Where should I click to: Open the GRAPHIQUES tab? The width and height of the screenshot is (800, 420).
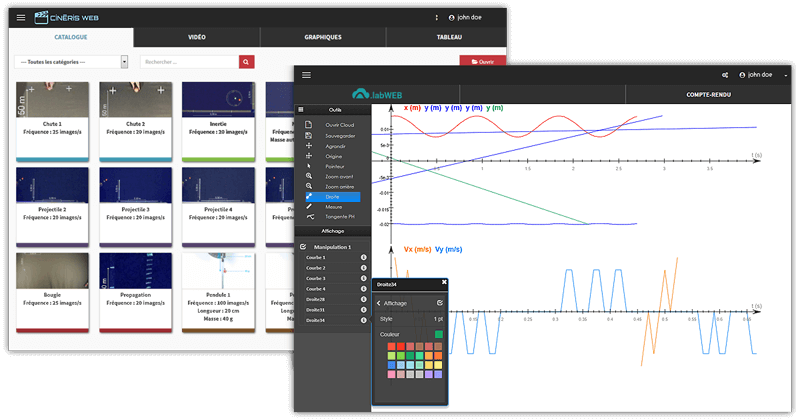pyautogui.click(x=323, y=37)
